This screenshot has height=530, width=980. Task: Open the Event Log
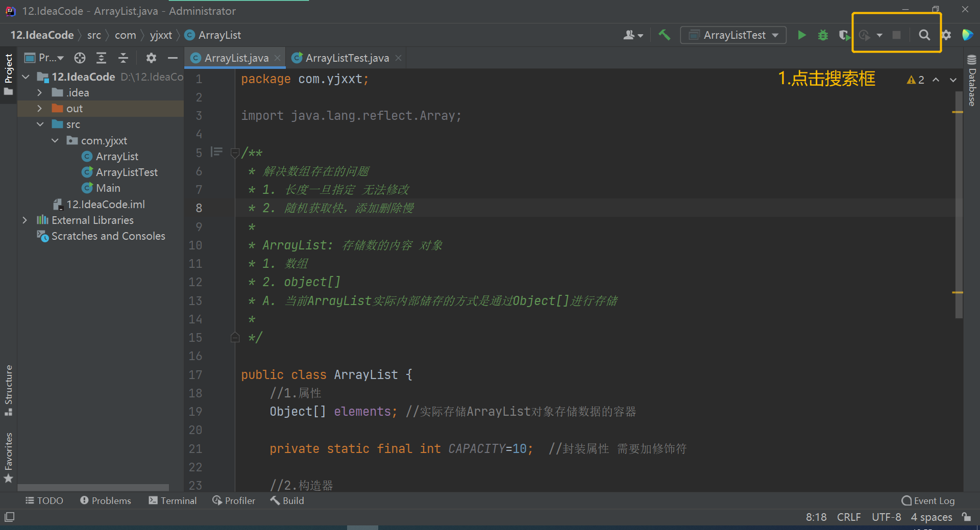click(x=928, y=501)
